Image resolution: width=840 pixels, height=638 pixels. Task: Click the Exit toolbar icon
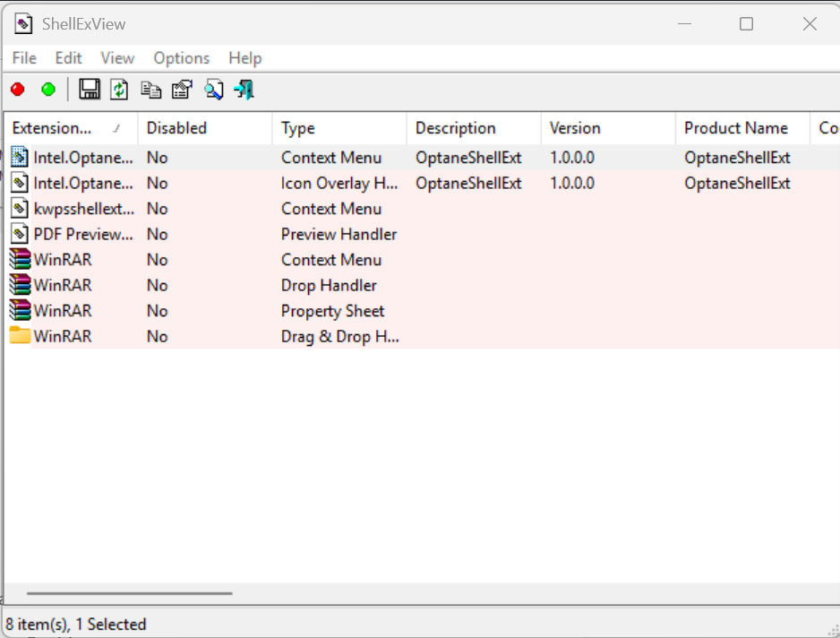(x=244, y=89)
